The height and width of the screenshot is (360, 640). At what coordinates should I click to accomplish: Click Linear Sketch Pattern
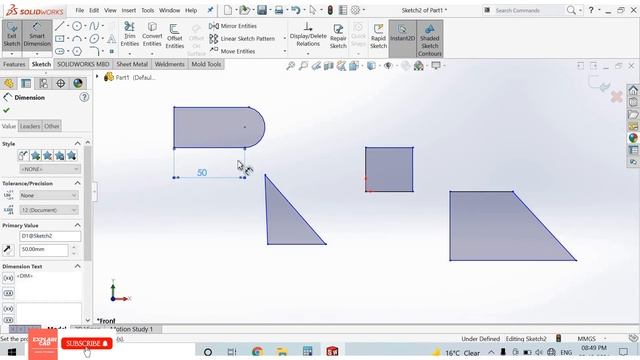(242, 39)
